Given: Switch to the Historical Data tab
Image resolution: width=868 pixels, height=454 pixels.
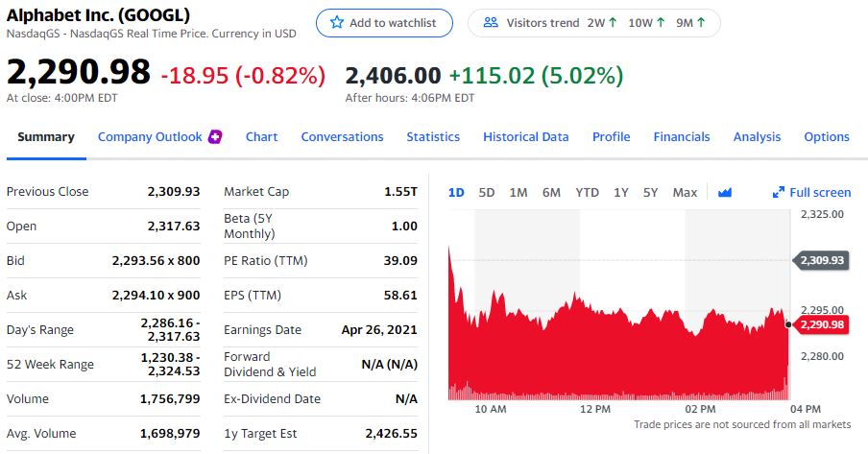Looking at the screenshot, I should (x=526, y=137).
